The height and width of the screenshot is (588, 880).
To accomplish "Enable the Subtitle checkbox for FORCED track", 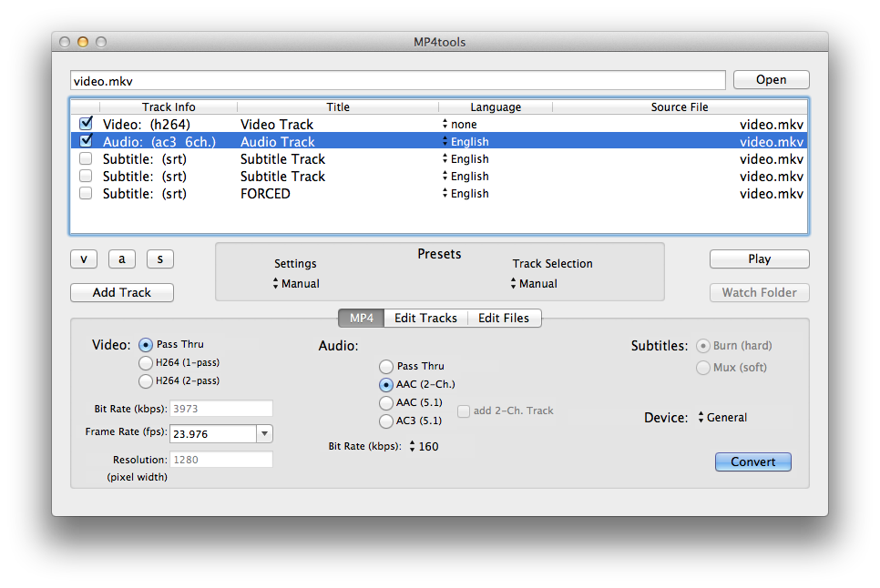I will [x=86, y=193].
